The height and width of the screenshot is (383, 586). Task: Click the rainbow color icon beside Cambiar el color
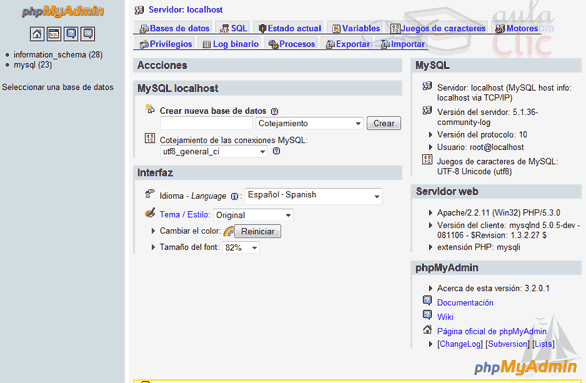pyautogui.click(x=229, y=232)
